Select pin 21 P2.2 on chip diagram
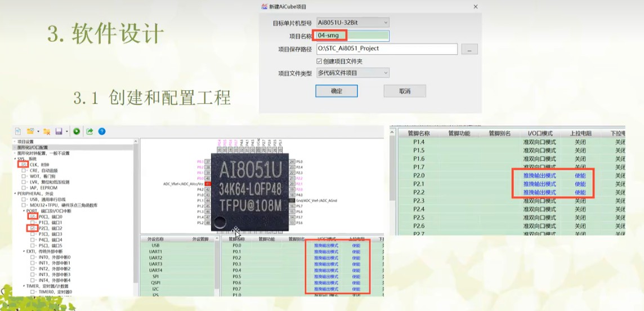 (292, 178)
